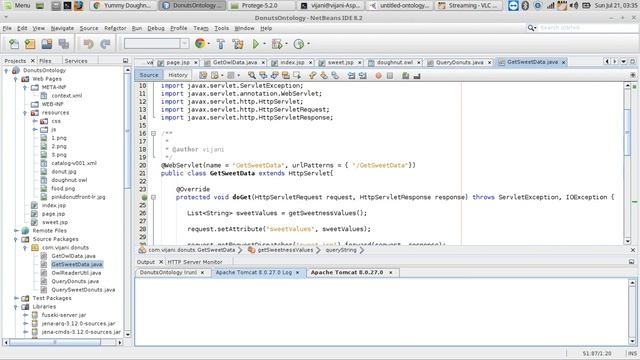Image resolution: width=640 pixels, height=360 pixels.
Task: Click the Find Previous Occurrence icon
Action: coord(263,76)
